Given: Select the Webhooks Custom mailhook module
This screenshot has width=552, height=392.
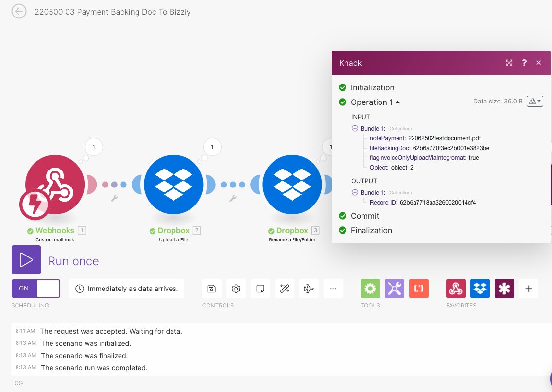Looking at the screenshot, I should point(55,185).
